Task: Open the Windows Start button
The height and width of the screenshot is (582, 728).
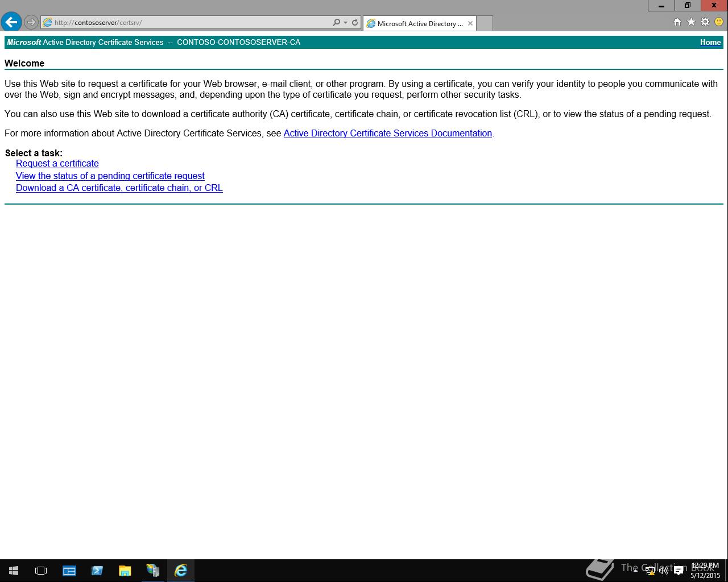Action: 14,571
